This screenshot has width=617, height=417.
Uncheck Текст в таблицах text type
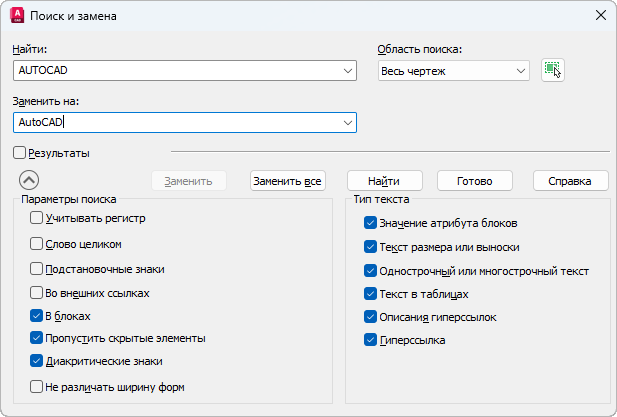pyautogui.click(x=370, y=295)
